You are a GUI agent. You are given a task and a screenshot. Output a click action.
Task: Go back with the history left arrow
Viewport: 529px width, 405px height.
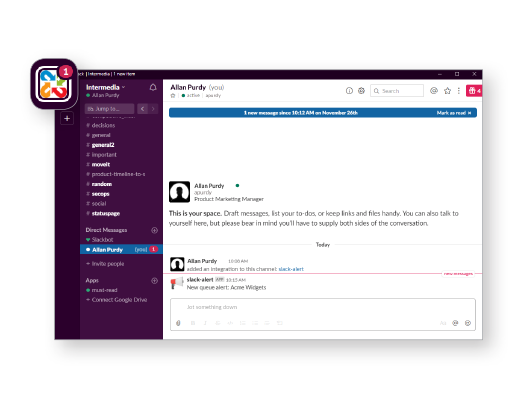click(142, 109)
